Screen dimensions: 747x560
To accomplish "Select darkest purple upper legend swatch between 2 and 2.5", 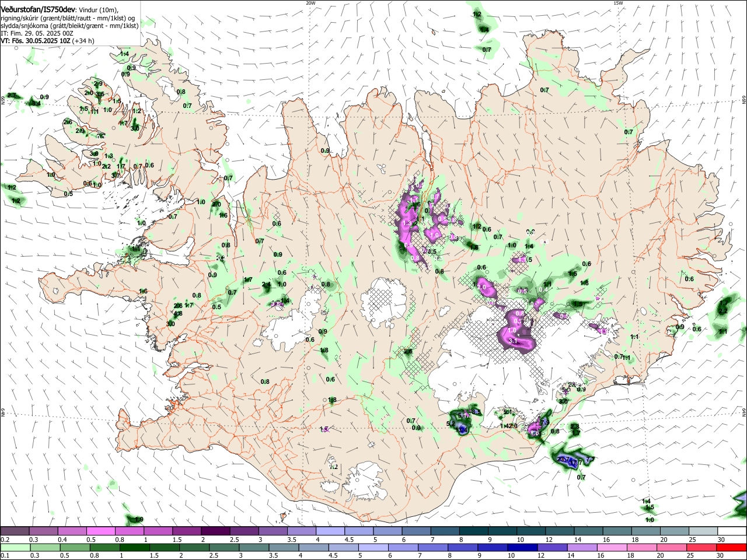I will [215, 531].
